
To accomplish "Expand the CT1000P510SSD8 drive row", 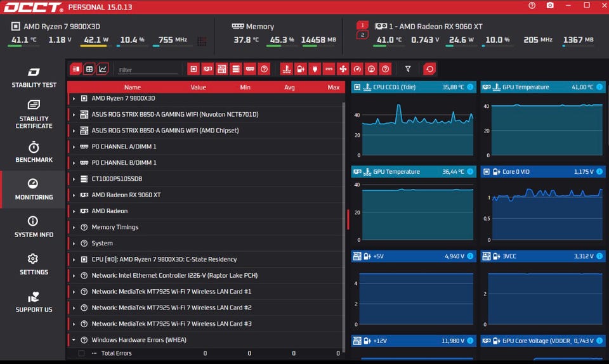I will (74, 179).
